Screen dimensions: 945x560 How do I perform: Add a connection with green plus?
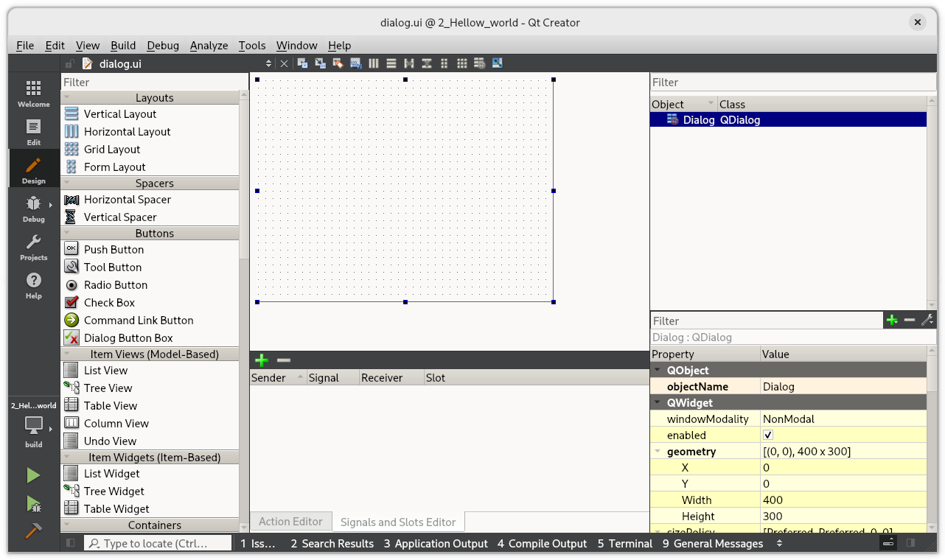[x=261, y=360]
